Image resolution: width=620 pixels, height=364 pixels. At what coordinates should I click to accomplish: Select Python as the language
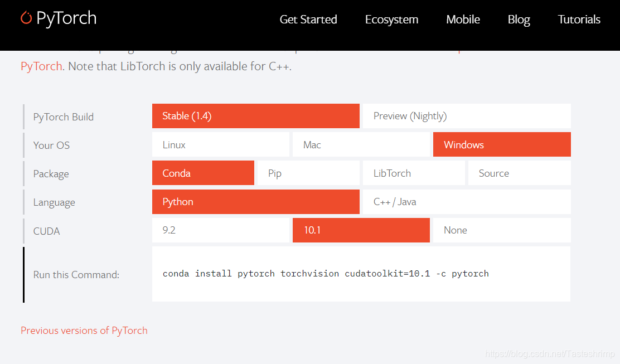pyautogui.click(x=256, y=202)
